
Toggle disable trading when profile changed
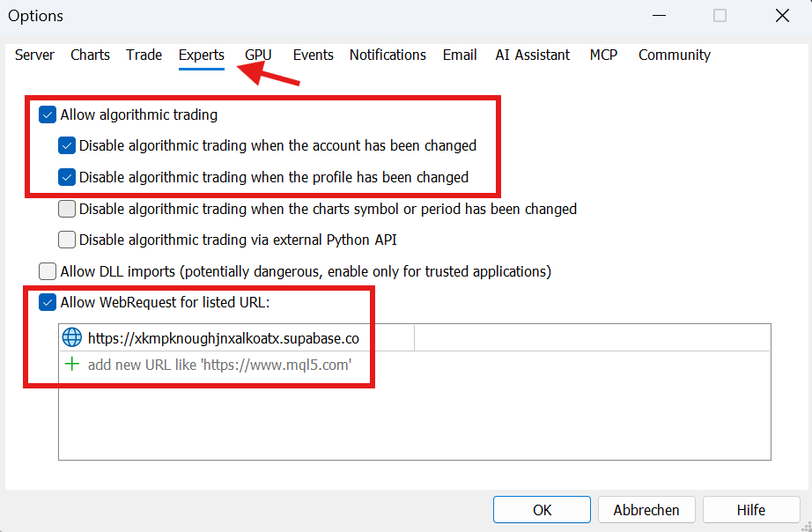pyautogui.click(x=67, y=177)
